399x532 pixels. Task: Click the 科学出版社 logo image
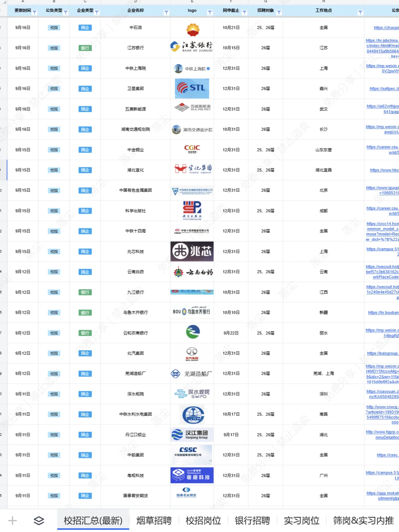tap(192, 210)
